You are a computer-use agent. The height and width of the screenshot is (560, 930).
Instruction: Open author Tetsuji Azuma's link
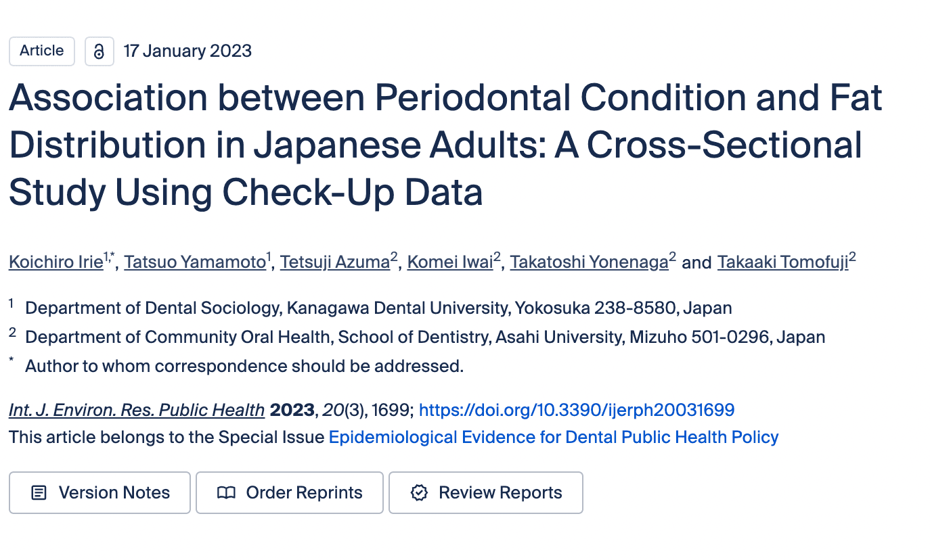pyautogui.click(x=335, y=262)
